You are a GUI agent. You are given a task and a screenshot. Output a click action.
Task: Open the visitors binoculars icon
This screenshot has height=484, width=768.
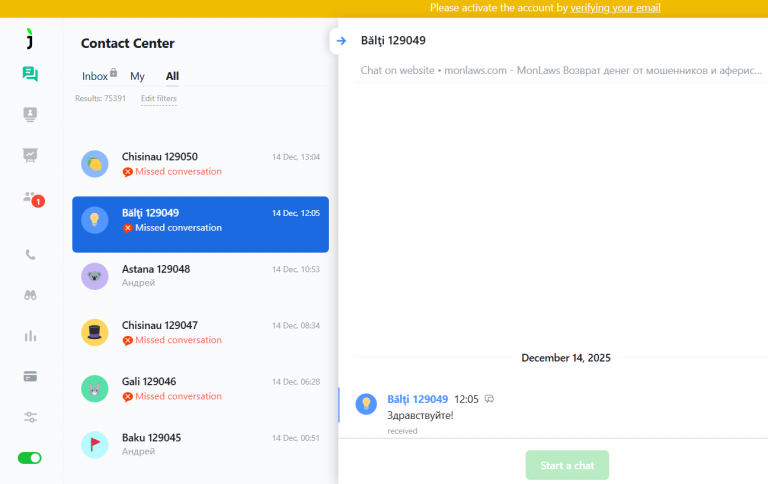coord(30,295)
